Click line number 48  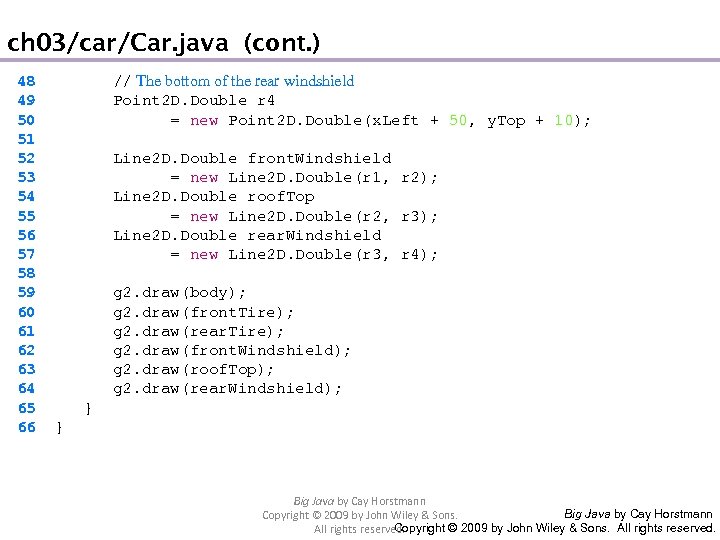point(26,81)
